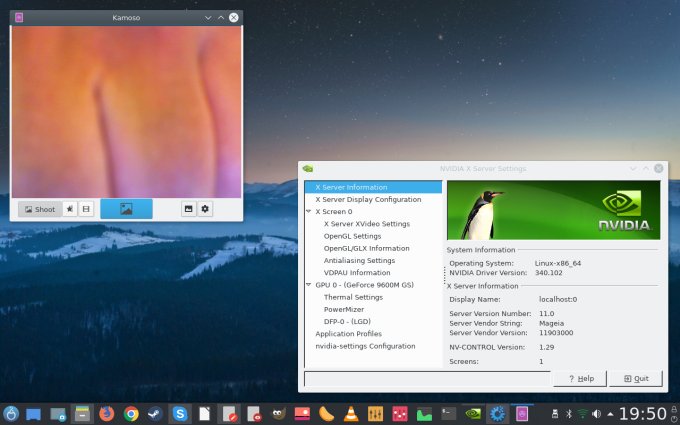Viewport: 680px width, 425px height.
Task: Collapse the GPU 0 GeForce 9600M GS node
Action: [309, 285]
